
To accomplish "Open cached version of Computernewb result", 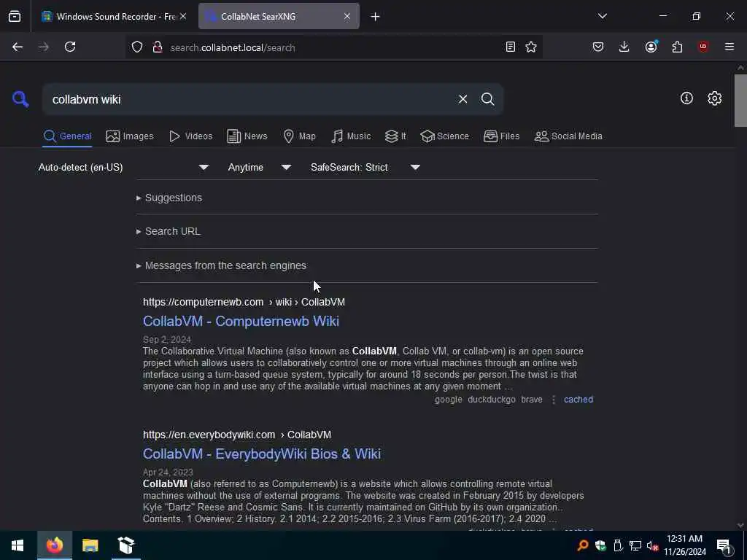I will point(578,400).
